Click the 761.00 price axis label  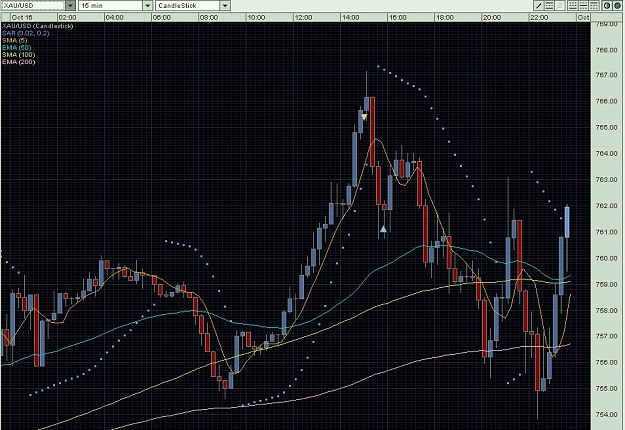click(x=606, y=232)
